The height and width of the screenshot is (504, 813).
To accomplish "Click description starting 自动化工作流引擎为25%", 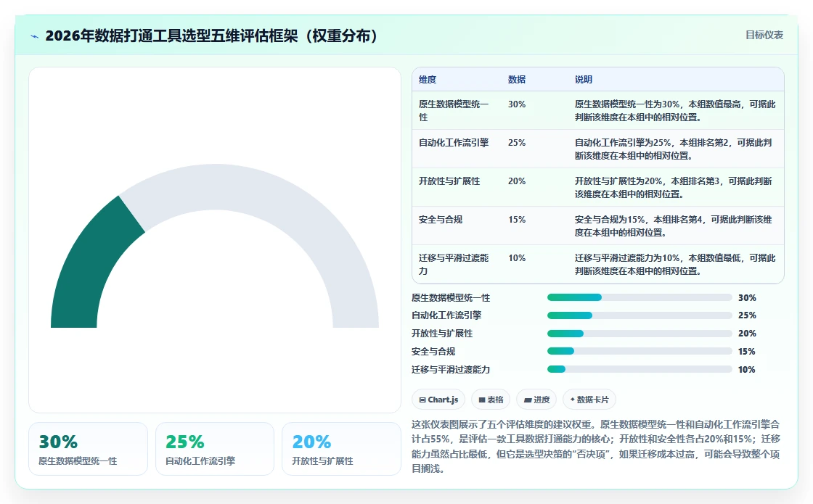I will click(x=673, y=149).
